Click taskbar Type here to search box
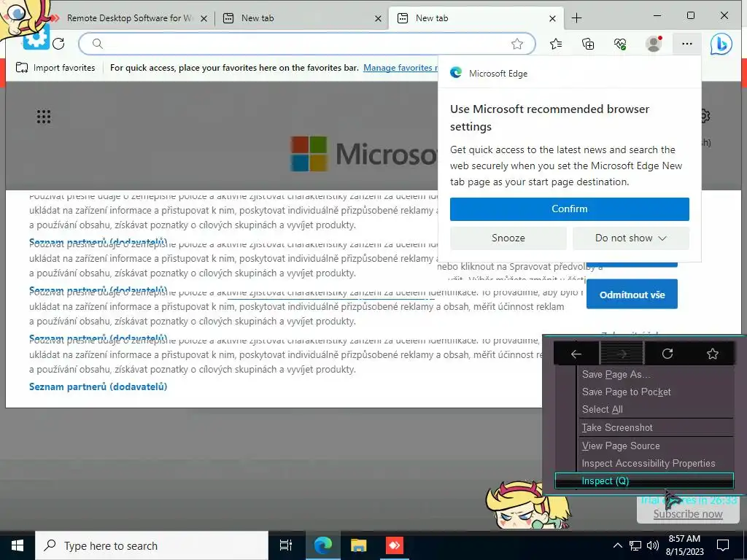The image size is (747, 560). (x=152, y=545)
